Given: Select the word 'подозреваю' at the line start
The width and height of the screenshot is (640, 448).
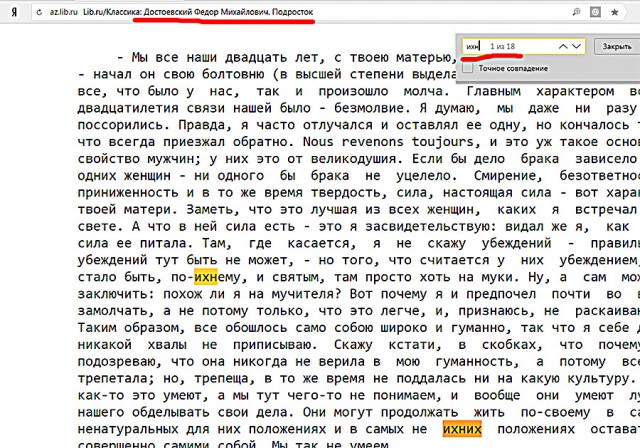Looking at the screenshot, I should (x=117, y=362).
